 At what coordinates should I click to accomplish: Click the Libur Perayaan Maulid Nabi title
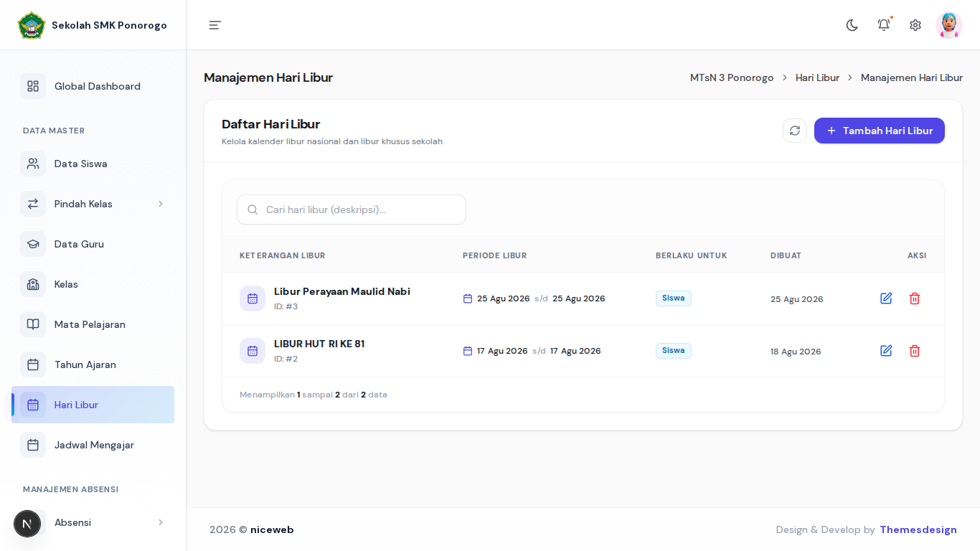click(x=342, y=291)
